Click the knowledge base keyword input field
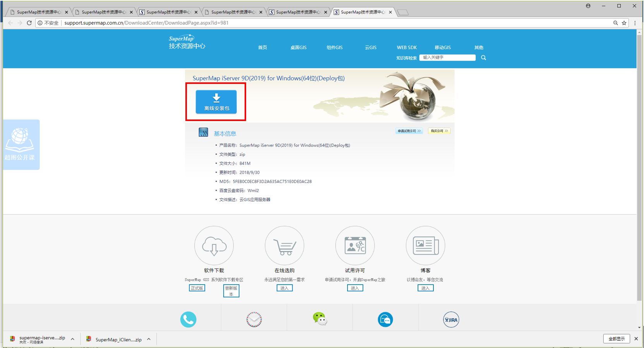Viewport: 644px width, 348px height. click(x=447, y=58)
